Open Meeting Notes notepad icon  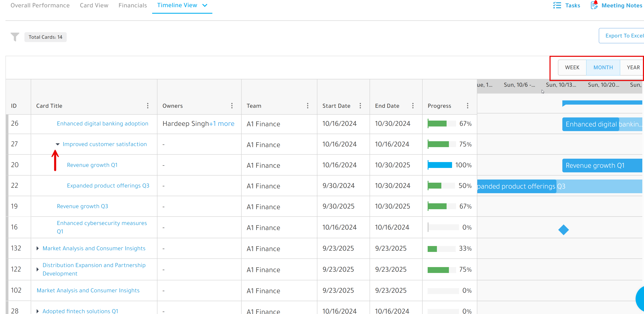pyautogui.click(x=594, y=5)
